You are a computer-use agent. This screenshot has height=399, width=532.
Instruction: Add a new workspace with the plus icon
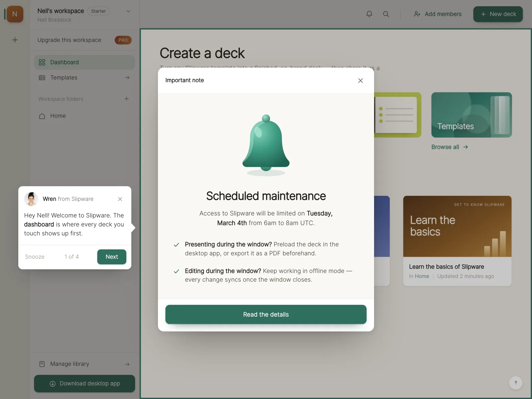(x=15, y=40)
